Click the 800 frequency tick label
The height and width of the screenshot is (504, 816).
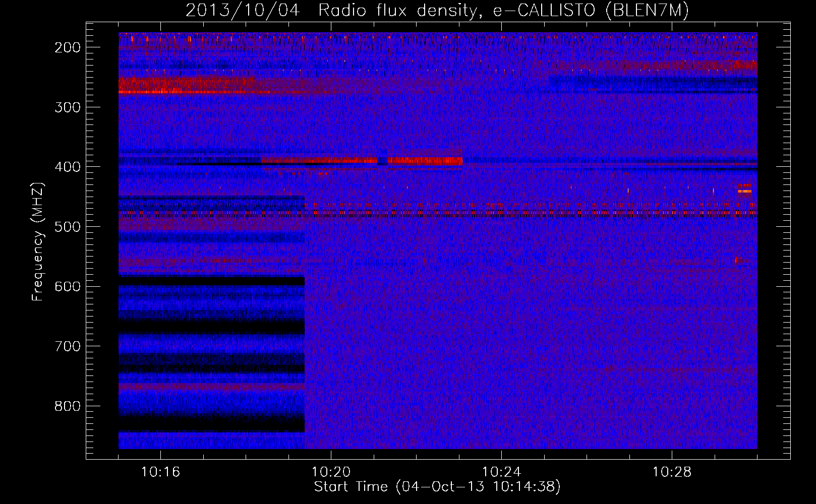(x=68, y=406)
